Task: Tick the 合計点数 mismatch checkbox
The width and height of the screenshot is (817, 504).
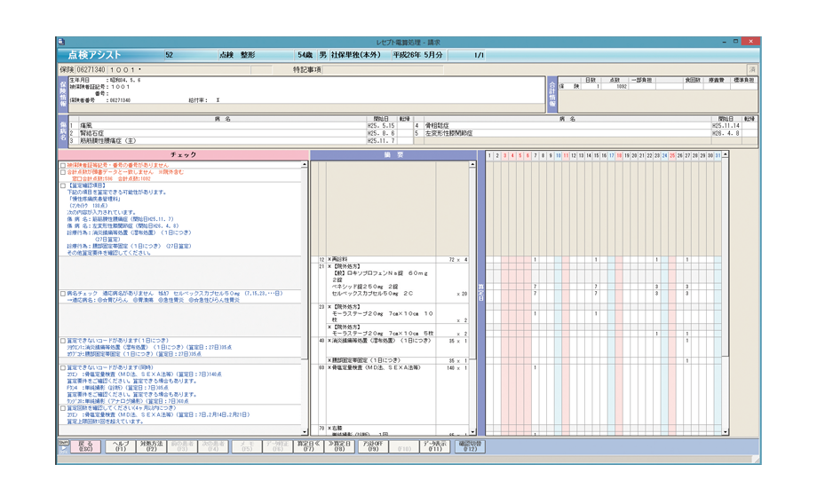Action: point(63,172)
